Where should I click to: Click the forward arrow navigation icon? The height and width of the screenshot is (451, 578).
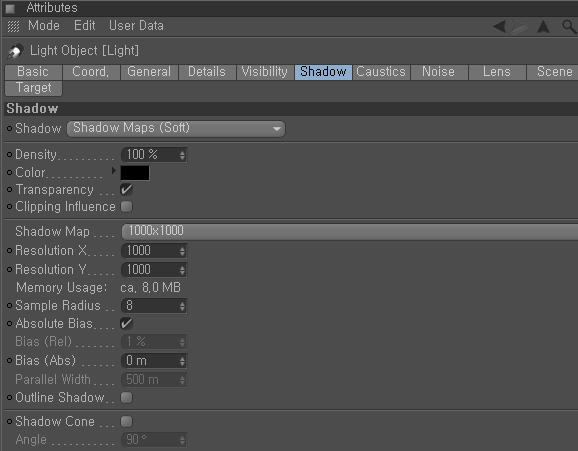point(519,27)
